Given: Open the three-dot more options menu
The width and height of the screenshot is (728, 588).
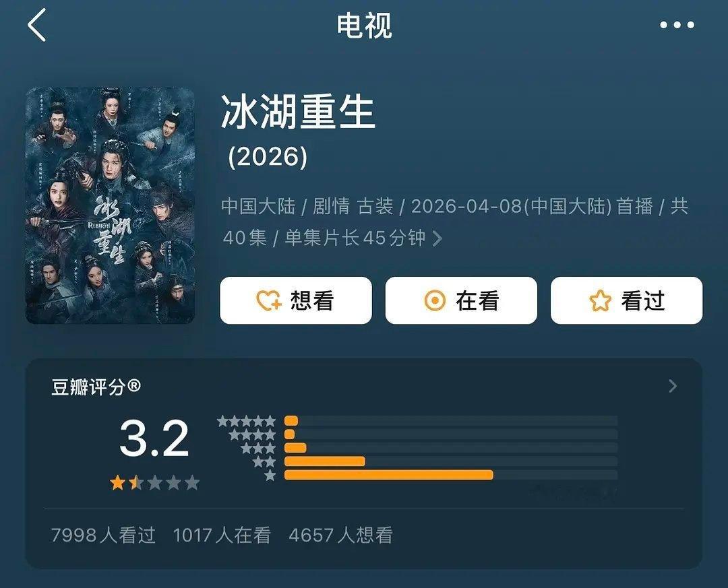Looking at the screenshot, I should (x=677, y=25).
